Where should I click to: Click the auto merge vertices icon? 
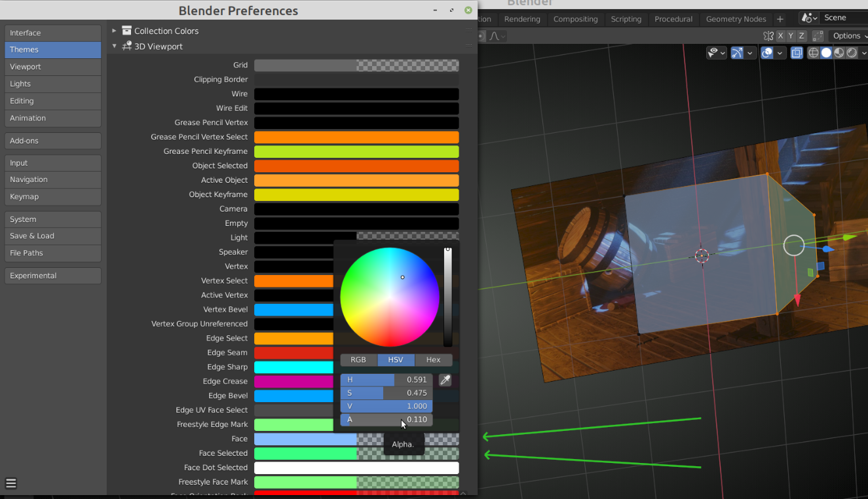click(x=818, y=36)
